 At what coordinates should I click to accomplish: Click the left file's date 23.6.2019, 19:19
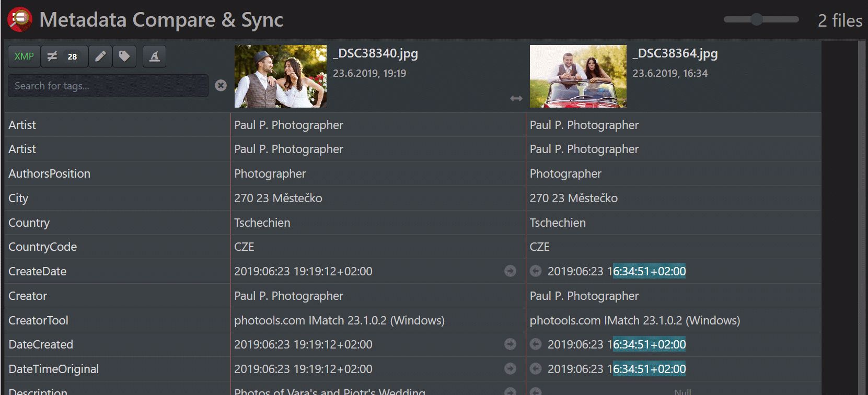369,73
